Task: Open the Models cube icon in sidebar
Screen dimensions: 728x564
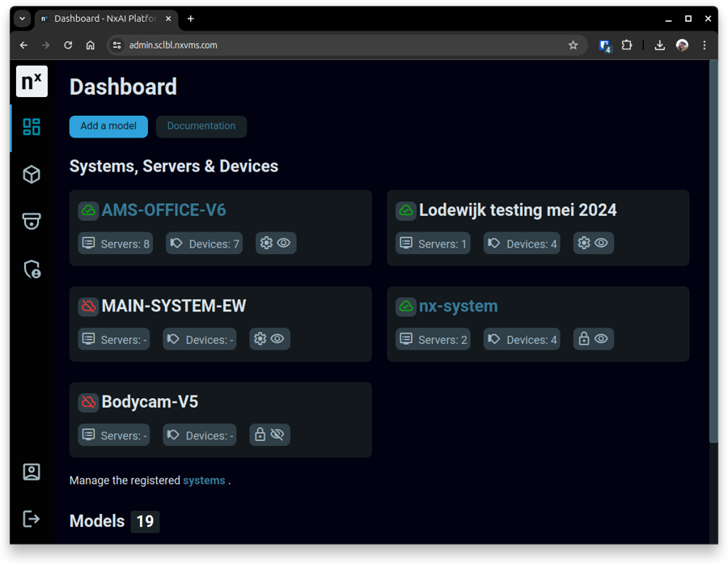Action: pyautogui.click(x=32, y=174)
